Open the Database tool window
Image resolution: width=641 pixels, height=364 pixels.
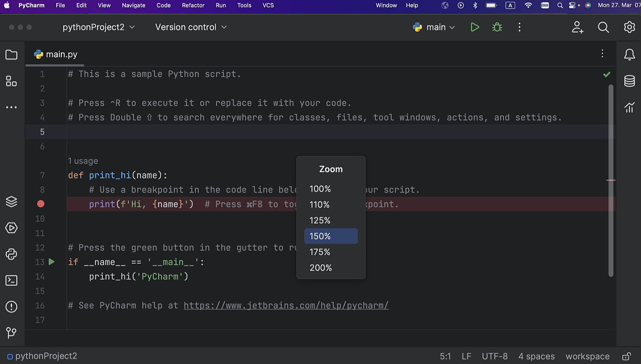point(630,81)
